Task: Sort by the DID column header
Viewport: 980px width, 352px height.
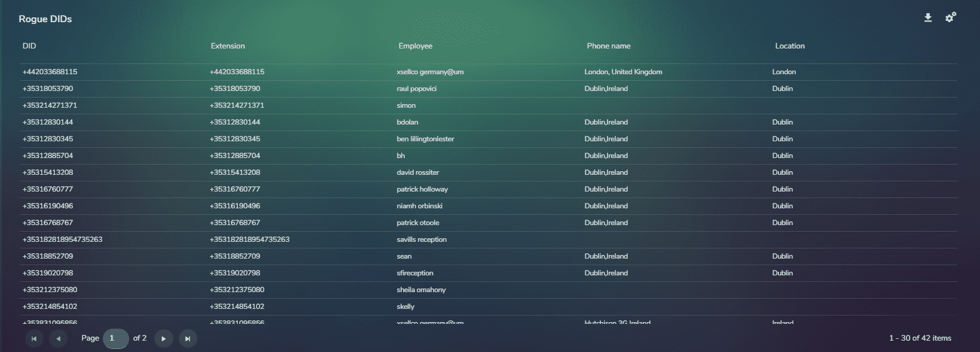Action: pos(29,46)
